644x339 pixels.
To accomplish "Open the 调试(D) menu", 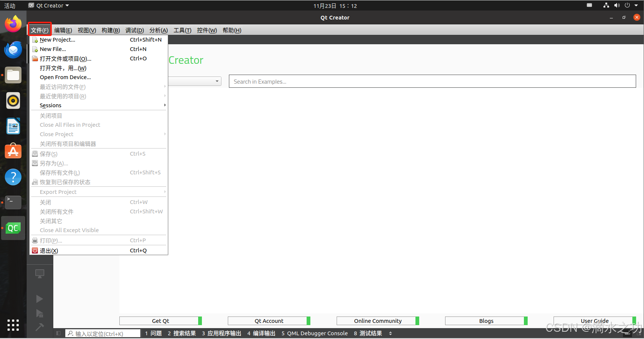I will point(135,30).
